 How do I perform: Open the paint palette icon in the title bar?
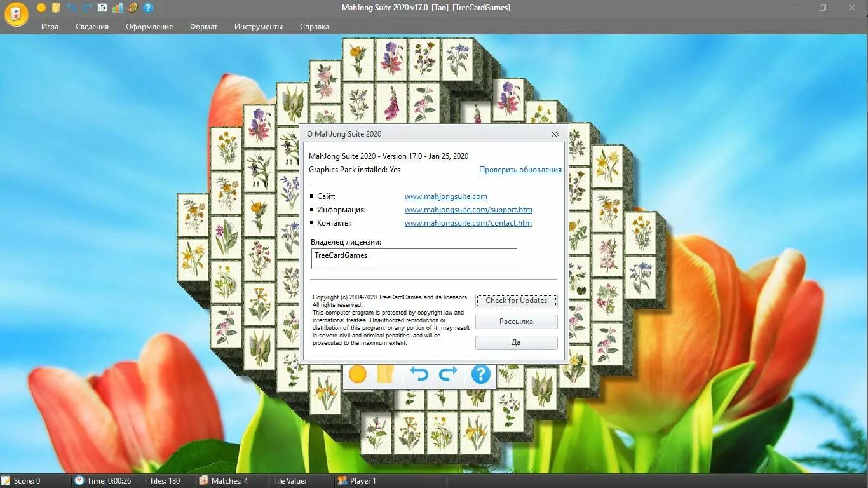133,8
